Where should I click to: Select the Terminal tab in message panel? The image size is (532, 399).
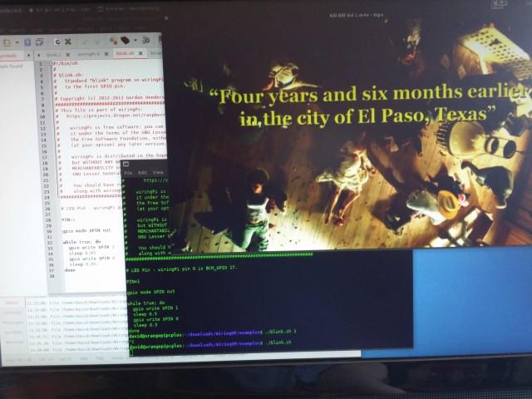point(14,342)
